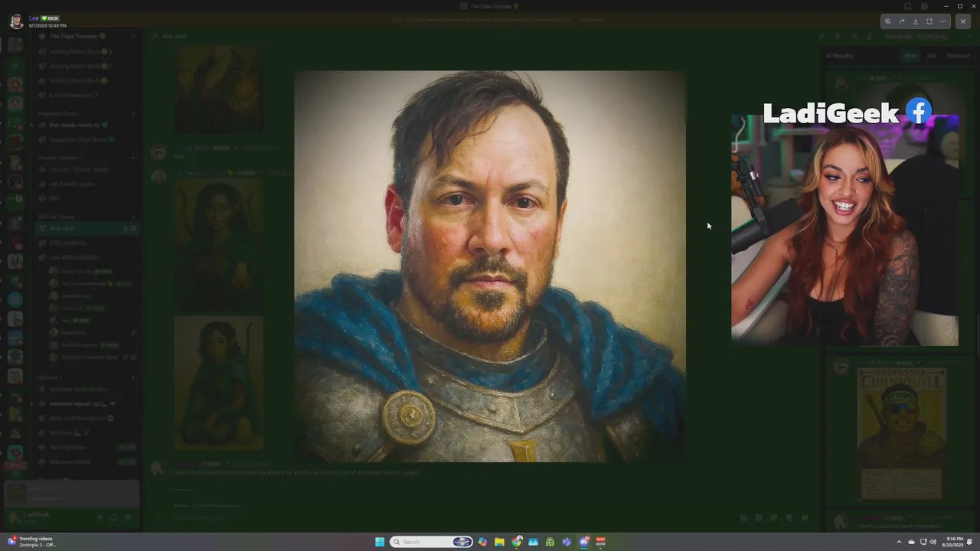Open the volume tray icon
This screenshot has width=980, height=551.
click(x=933, y=542)
